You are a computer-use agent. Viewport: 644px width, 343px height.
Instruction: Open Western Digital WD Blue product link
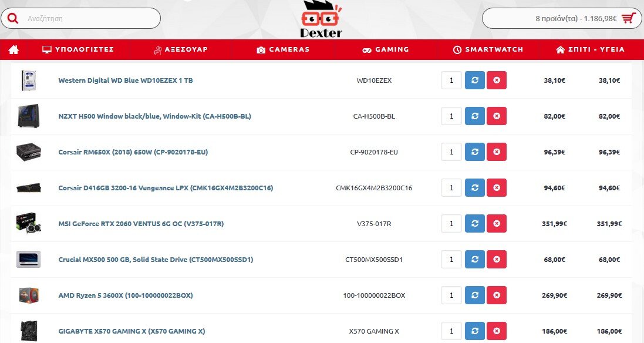tap(125, 80)
